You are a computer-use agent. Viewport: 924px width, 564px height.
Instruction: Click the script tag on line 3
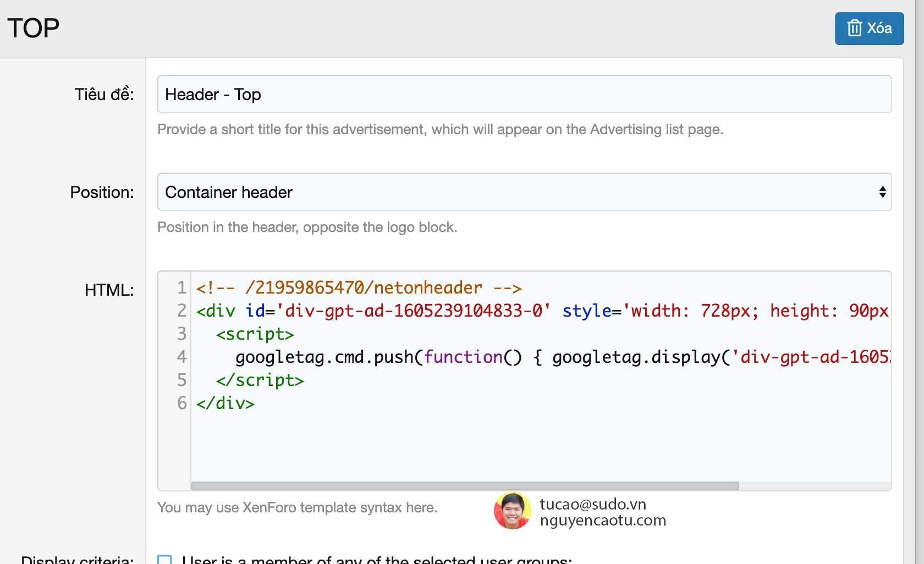pos(255,334)
